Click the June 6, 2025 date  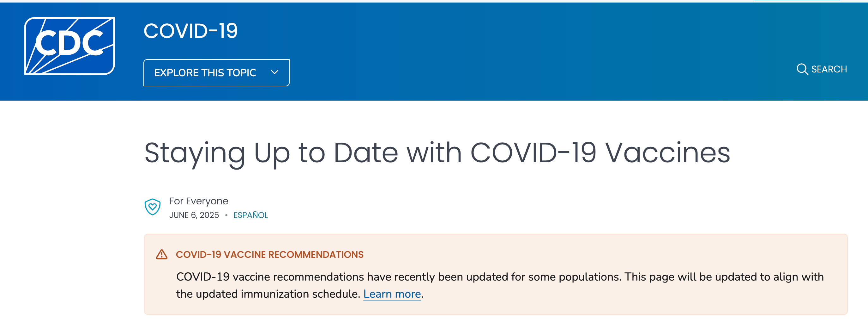(194, 215)
